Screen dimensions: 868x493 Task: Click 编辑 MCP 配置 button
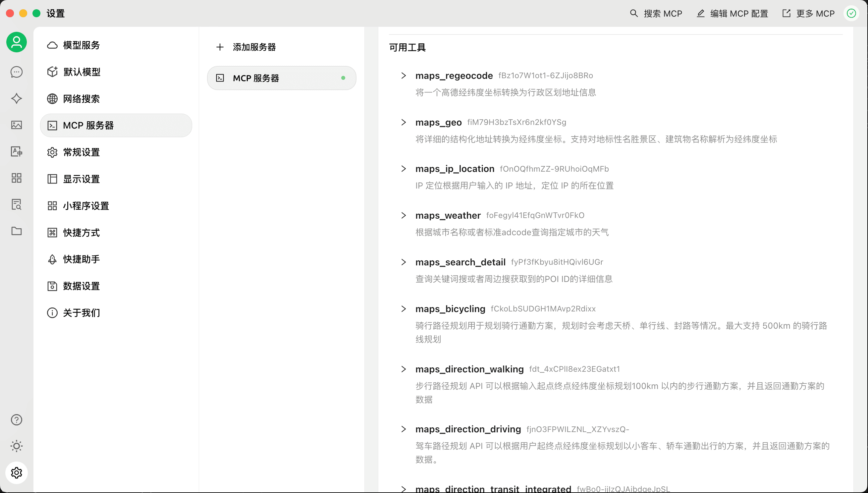click(732, 14)
